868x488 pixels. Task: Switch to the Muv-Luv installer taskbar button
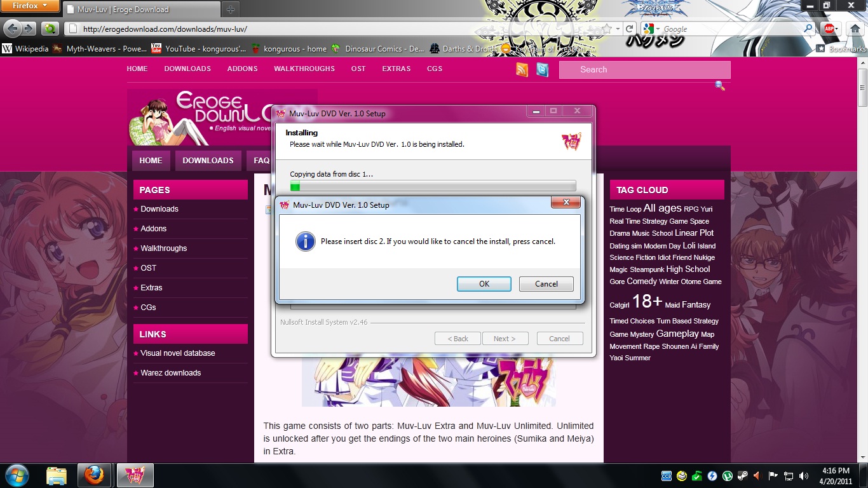pyautogui.click(x=135, y=475)
